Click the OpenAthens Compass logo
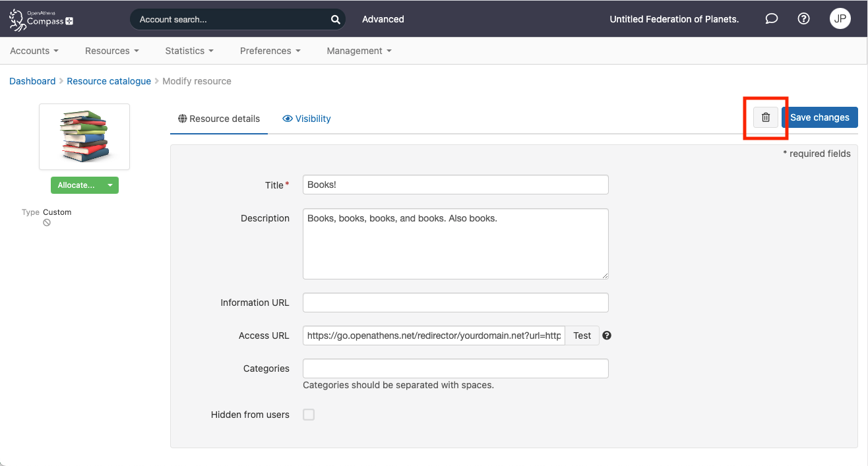The image size is (868, 466). 40,19
